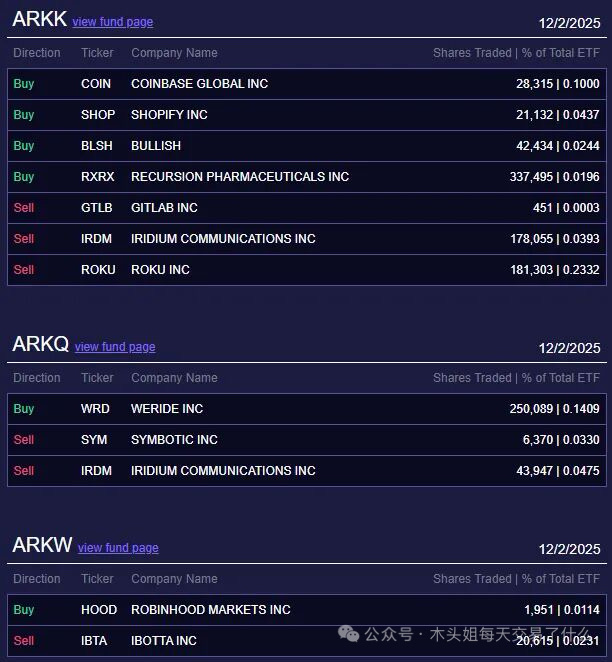Click the 43,947 | 0.0475 value
This screenshot has height=662, width=612.
pyautogui.click(x=558, y=471)
